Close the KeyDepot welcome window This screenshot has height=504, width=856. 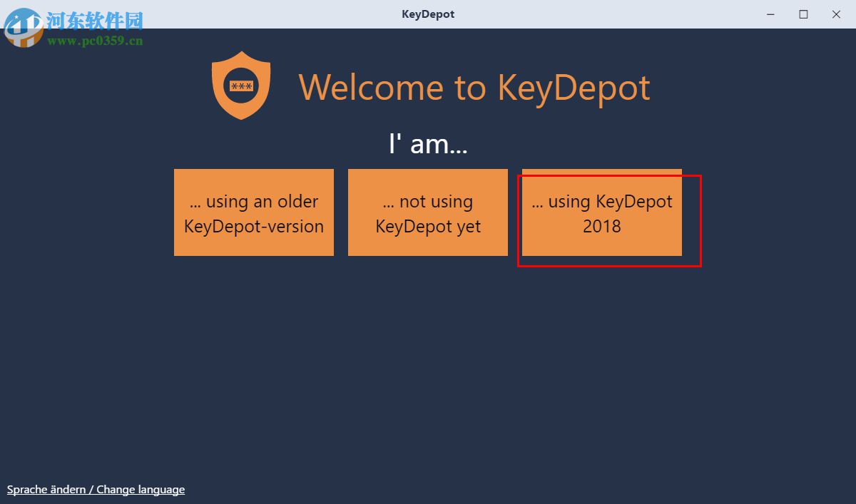tap(835, 14)
